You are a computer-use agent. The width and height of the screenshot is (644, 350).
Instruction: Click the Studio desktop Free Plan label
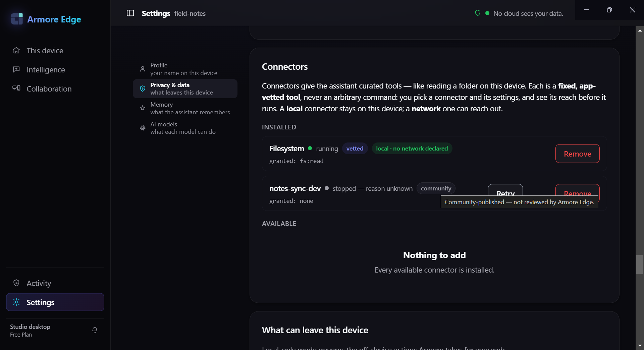(30, 330)
